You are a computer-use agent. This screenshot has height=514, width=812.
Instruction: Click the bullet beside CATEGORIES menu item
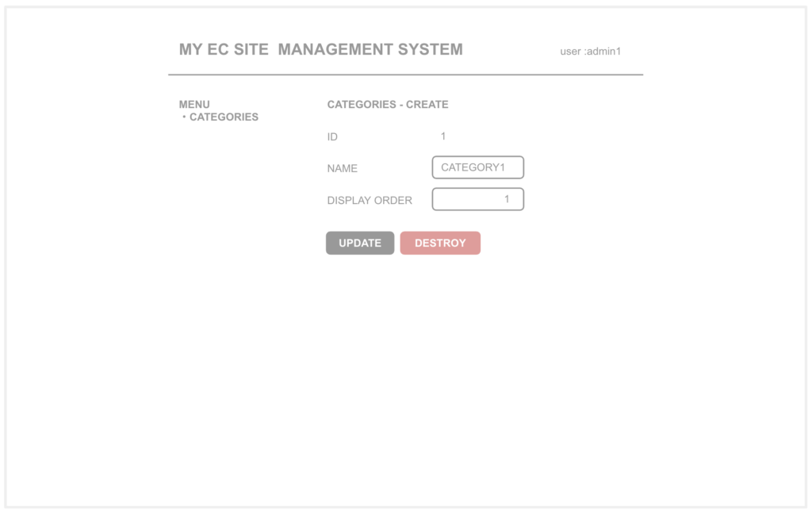[x=184, y=117]
